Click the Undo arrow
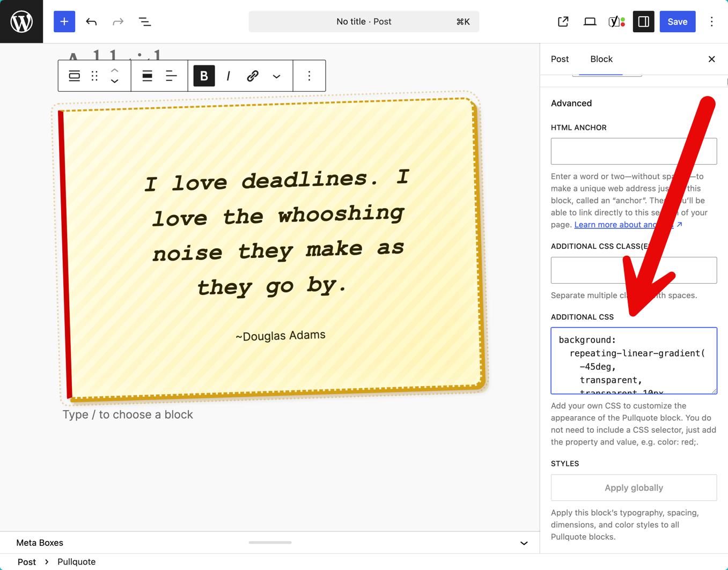The height and width of the screenshot is (570, 728). [91, 21]
